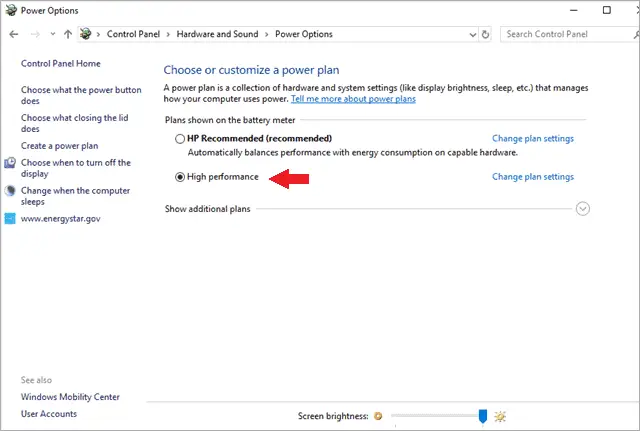Click the bright sun icon

(x=500, y=416)
